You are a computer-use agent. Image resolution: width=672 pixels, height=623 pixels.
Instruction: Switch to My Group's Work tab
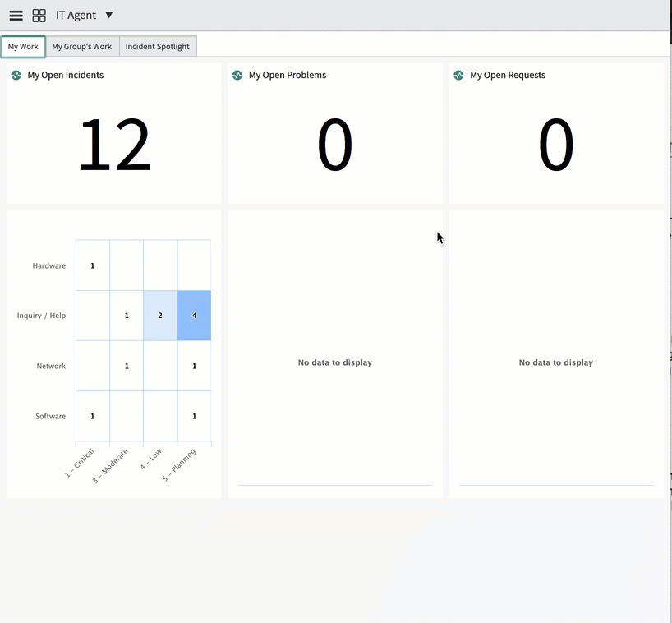pyautogui.click(x=82, y=46)
